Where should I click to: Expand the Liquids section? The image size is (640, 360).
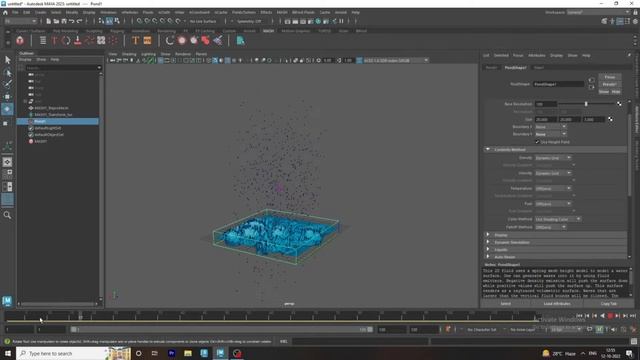click(488, 249)
